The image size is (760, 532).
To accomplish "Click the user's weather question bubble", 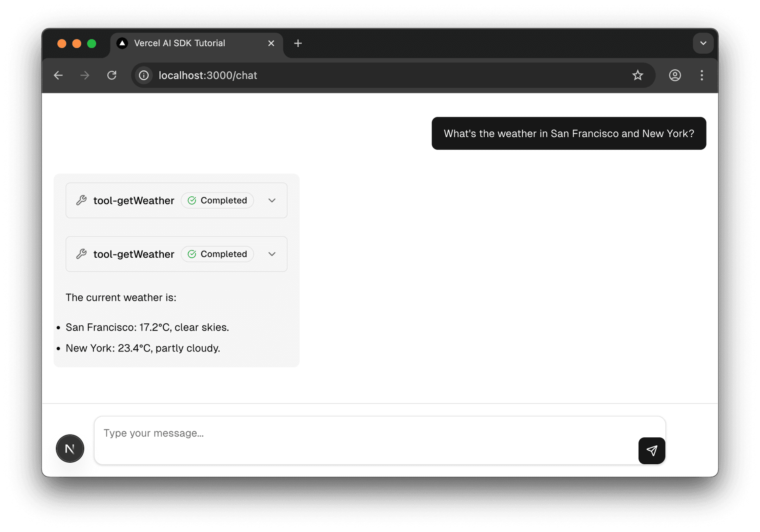I will pos(568,133).
